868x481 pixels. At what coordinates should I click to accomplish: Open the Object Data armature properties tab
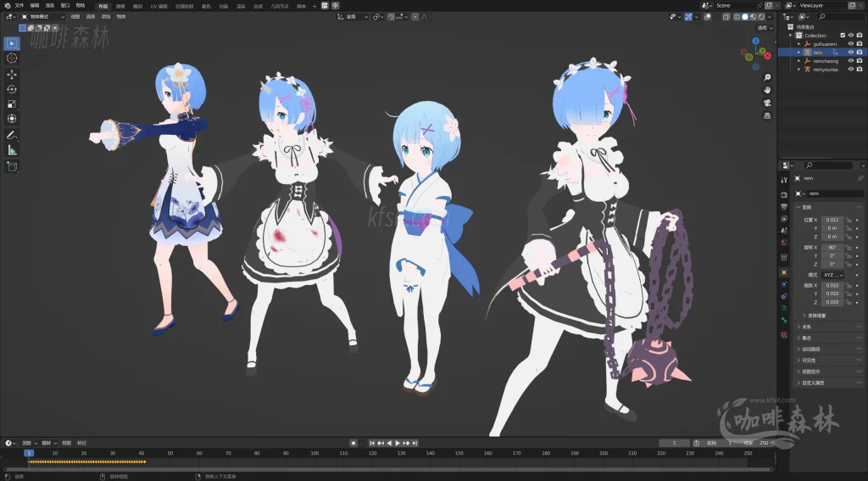[784, 308]
